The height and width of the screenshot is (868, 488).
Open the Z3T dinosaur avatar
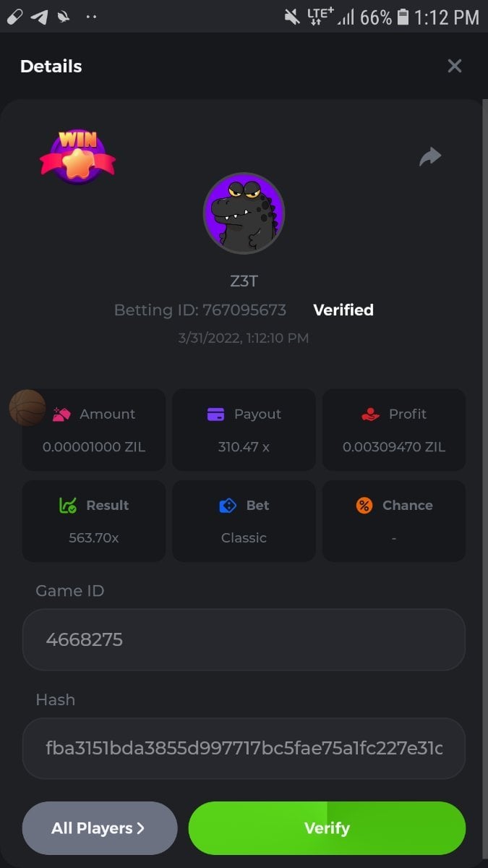244,213
